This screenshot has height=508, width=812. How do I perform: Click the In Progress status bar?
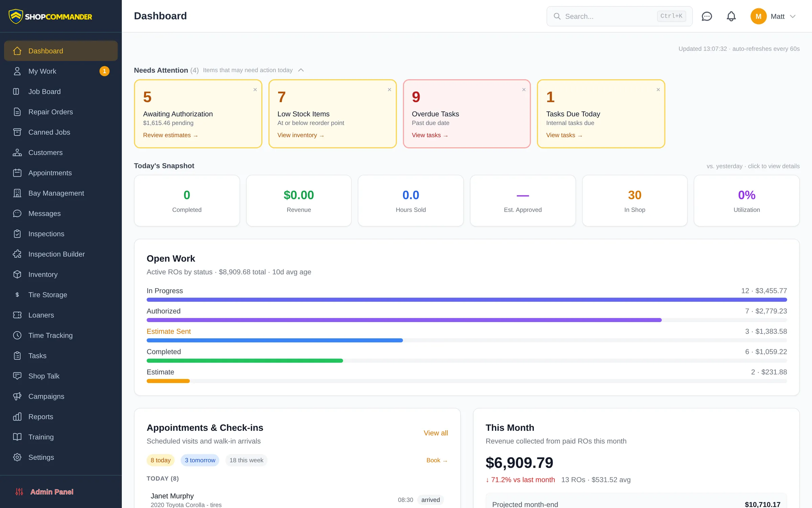(467, 300)
